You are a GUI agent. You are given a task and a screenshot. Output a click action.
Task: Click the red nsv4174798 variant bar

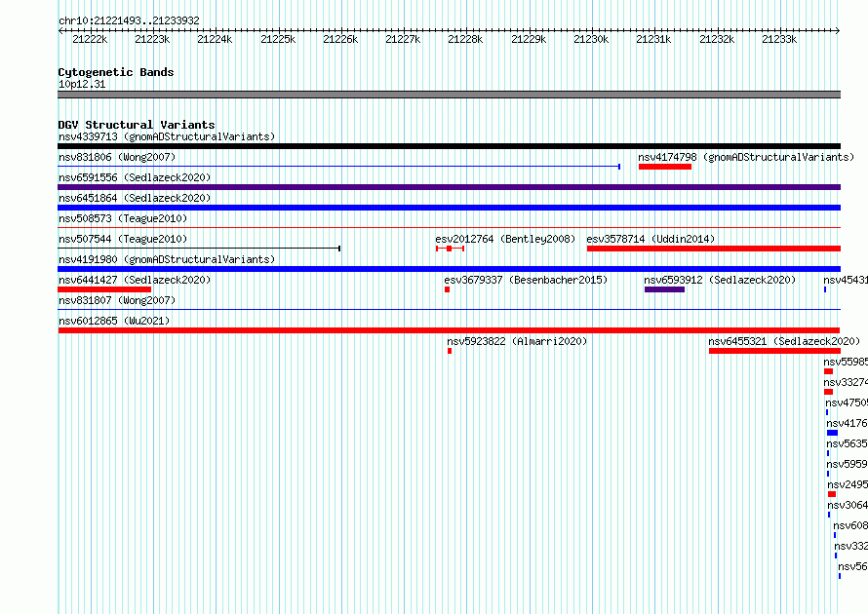(665, 167)
